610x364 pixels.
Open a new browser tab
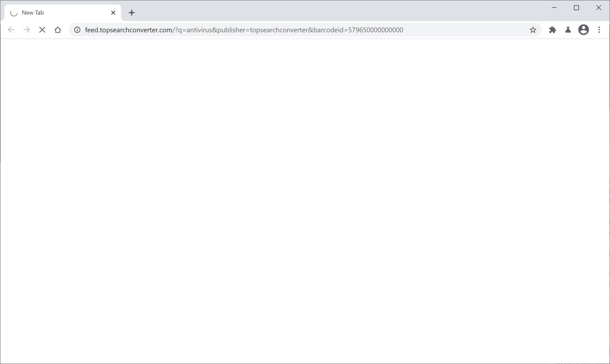click(132, 13)
